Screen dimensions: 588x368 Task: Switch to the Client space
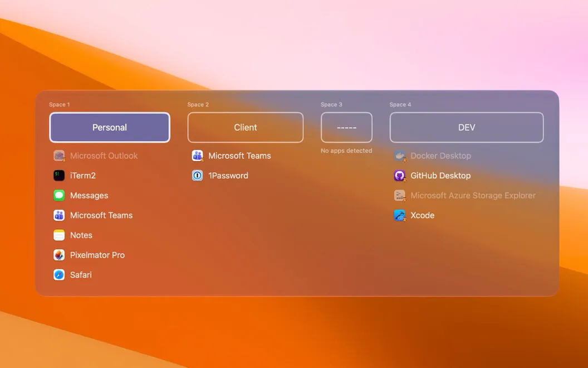click(245, 127)
